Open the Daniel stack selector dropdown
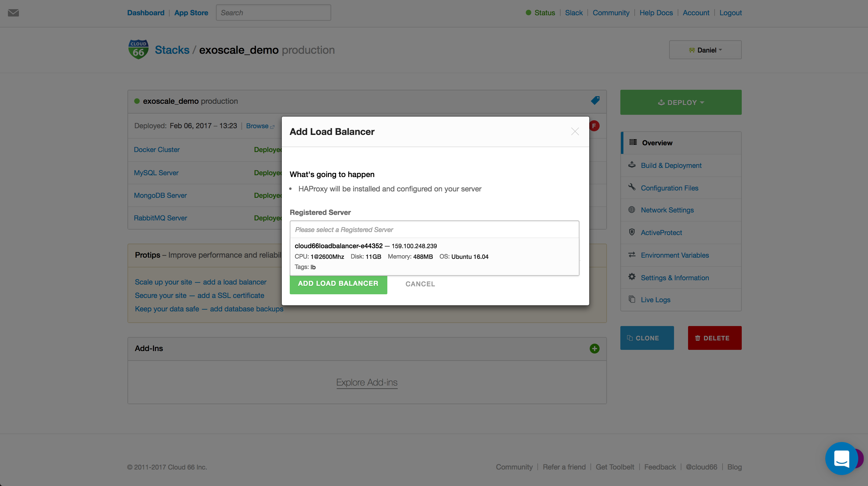This screenshot has width=868, height=486. pos(705,49)
